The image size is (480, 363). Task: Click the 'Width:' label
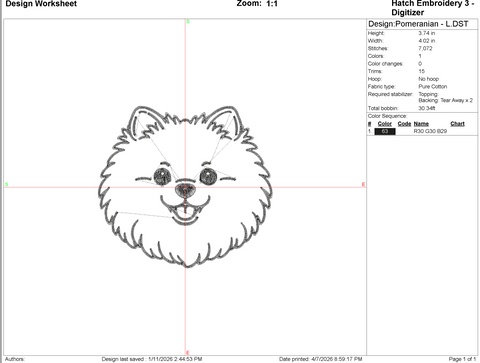(x=375, y=41)
